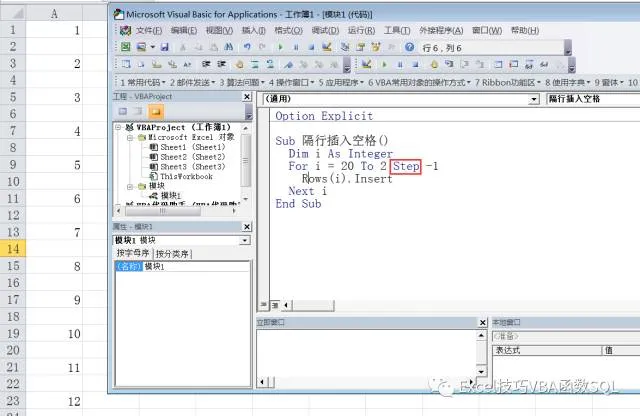Image resolution: width=640 pixels, height=416 pixels.
Task: Click the Save (floppy disk) icon
Action: point(164,47)
